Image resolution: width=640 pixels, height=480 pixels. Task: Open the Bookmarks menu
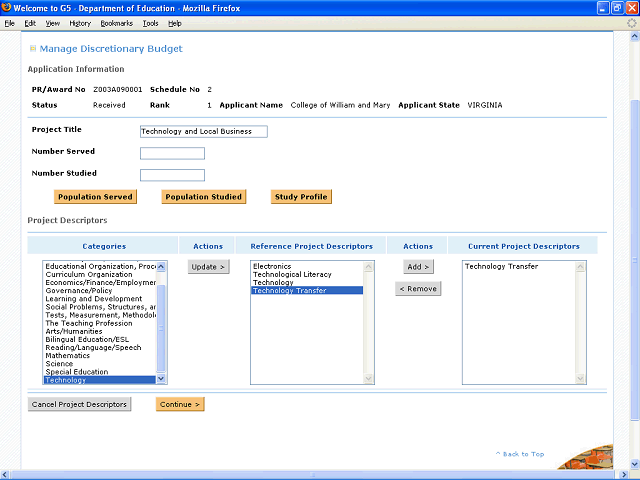pos(115,22)
